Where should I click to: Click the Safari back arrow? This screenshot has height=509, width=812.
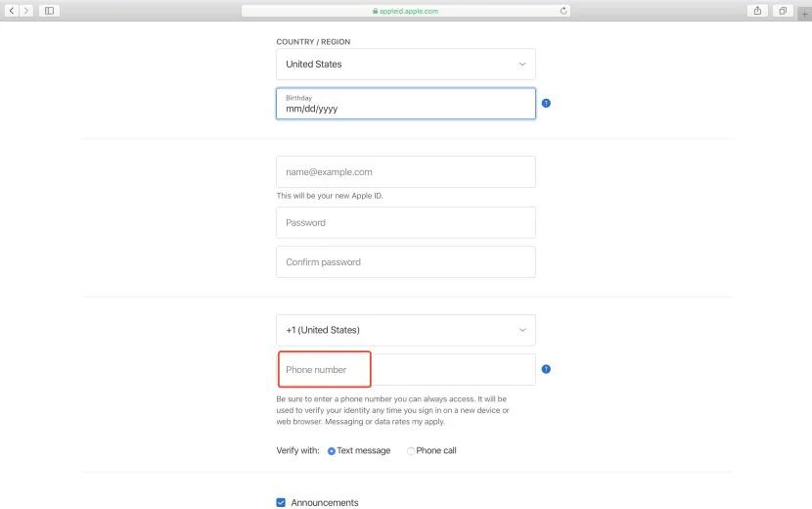[11, 11]
